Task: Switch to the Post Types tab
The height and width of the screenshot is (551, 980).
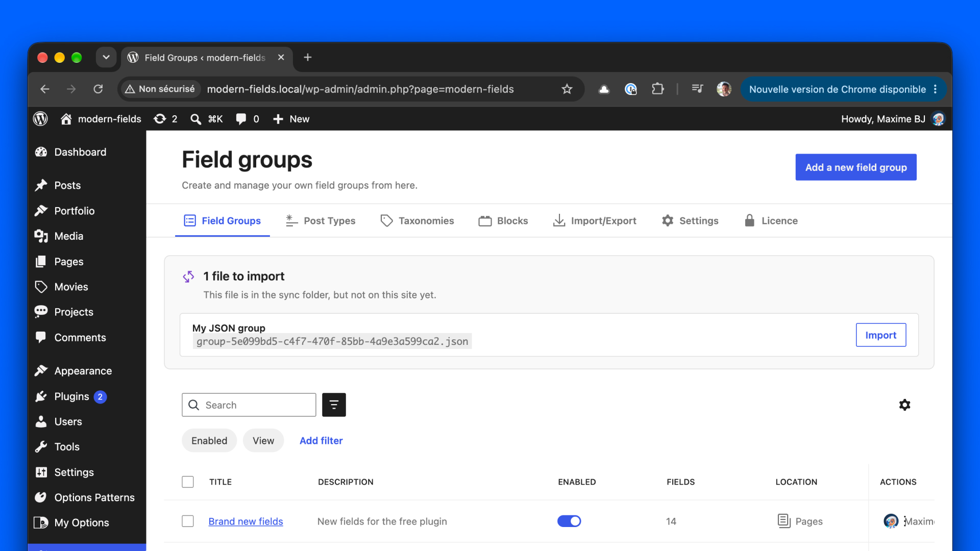Action: click(320, 221)
